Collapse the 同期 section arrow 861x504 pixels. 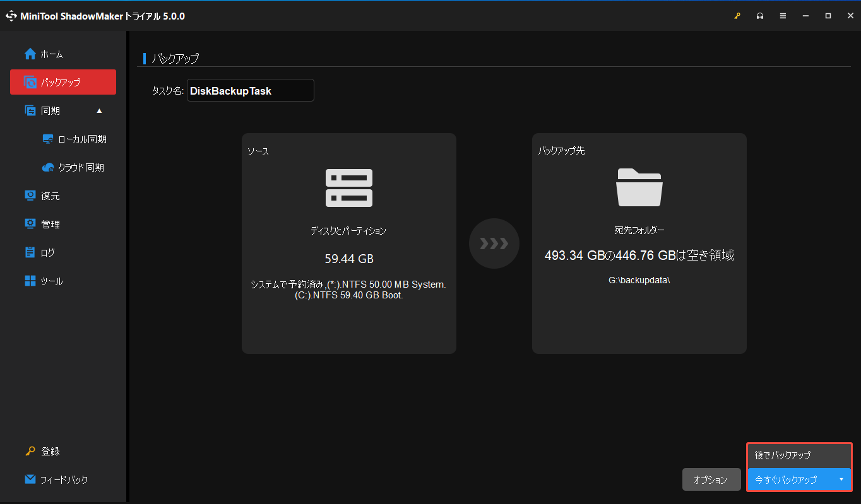click(99, 110)
